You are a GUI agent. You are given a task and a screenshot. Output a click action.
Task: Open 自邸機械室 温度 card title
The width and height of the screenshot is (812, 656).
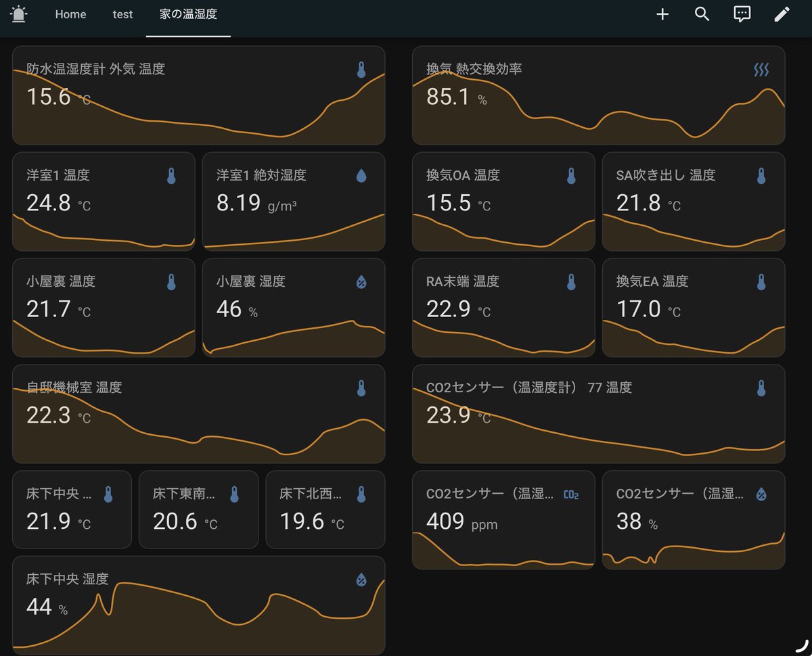[74, 388]
